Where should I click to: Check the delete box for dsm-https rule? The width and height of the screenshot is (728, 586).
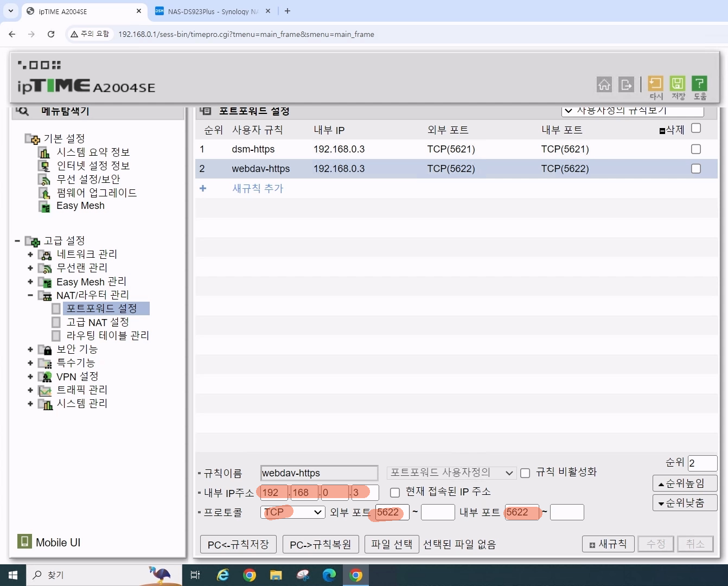[x=696, y=149]
